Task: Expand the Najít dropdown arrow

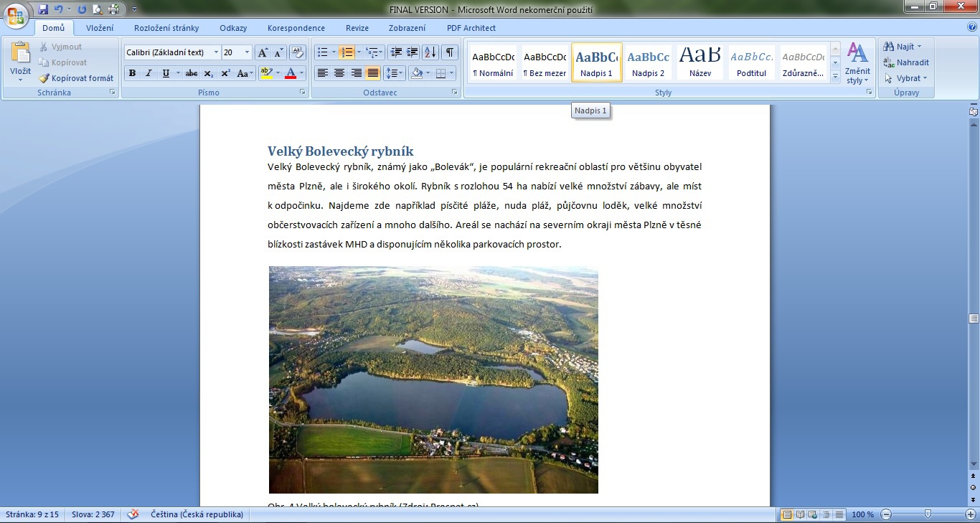Action: tap(919, 47)
